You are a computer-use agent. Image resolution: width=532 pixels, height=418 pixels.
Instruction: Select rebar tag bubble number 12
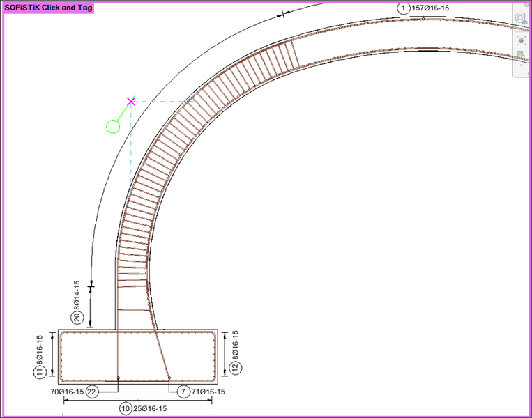point(236,367)
